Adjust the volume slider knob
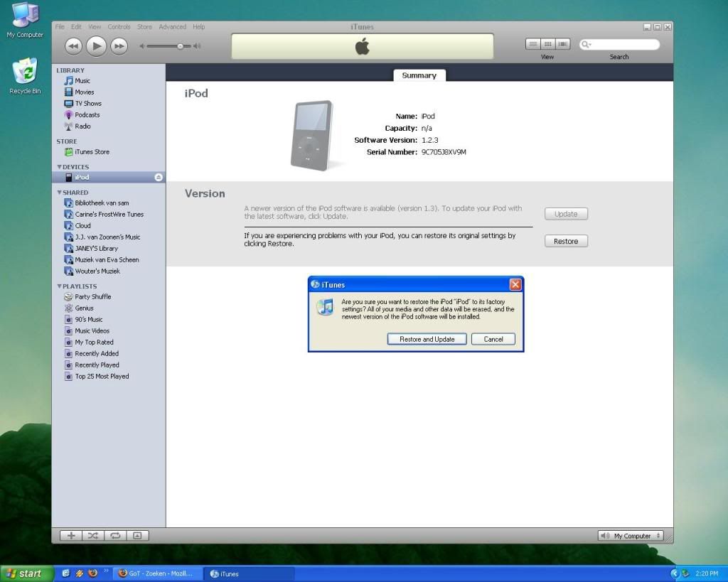The height and width of the screenshot is (582, 728). point(181,46)
